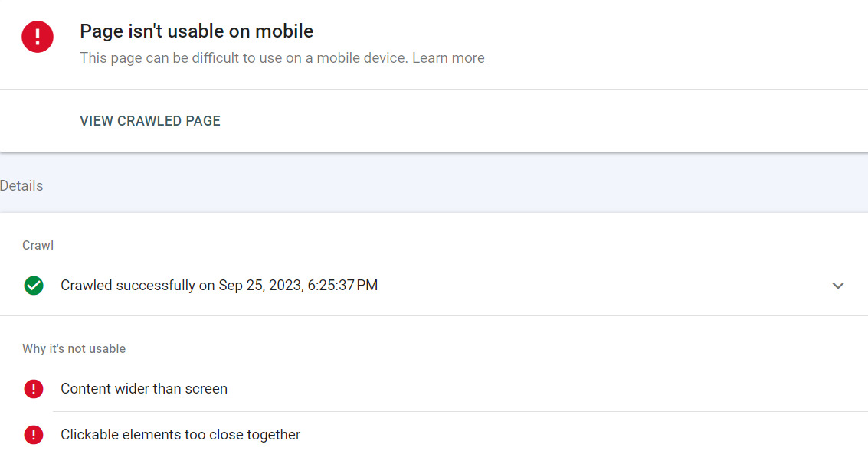Click divider line between the two usability issues
The image size is (868, 464).
pyautogui.click(x=460, y=412)
